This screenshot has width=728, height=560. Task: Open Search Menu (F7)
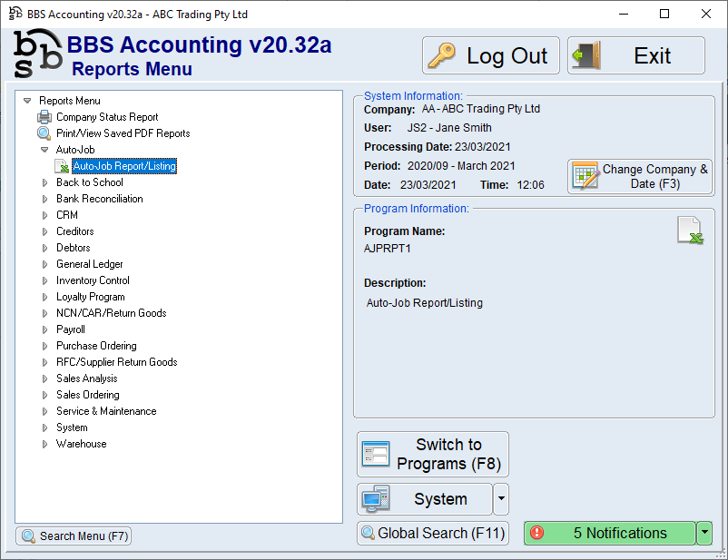click(x=74, y=536)
